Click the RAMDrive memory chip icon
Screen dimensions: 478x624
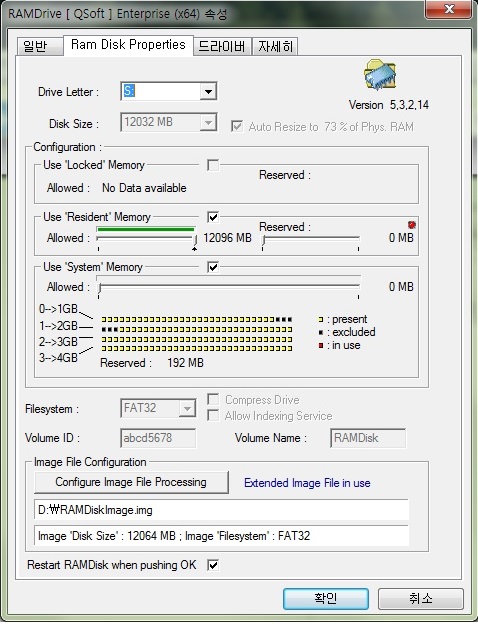(380, 75)
